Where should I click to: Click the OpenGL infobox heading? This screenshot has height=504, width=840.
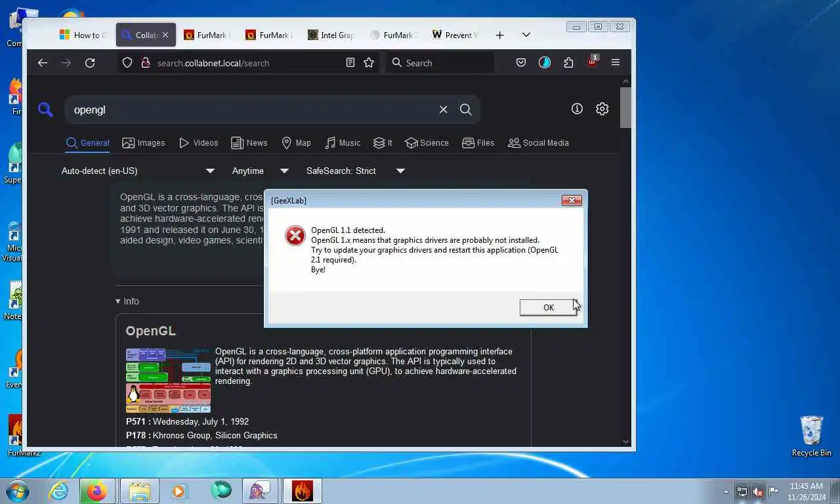151,331
